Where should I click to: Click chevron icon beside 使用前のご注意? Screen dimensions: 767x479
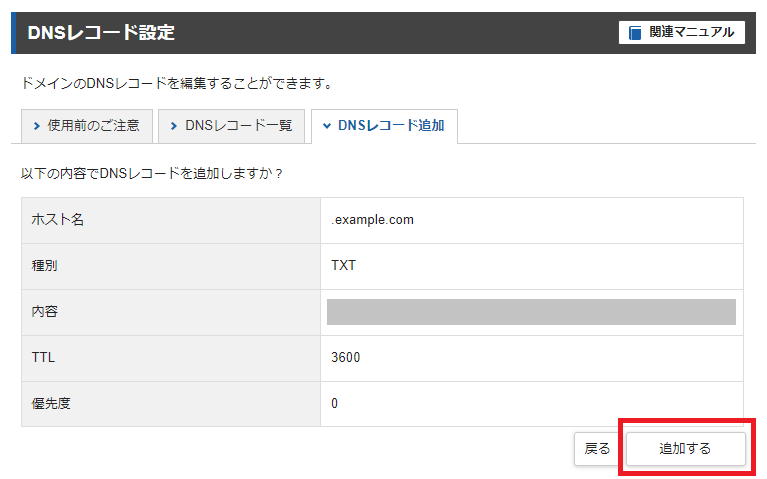click(37, 126)
